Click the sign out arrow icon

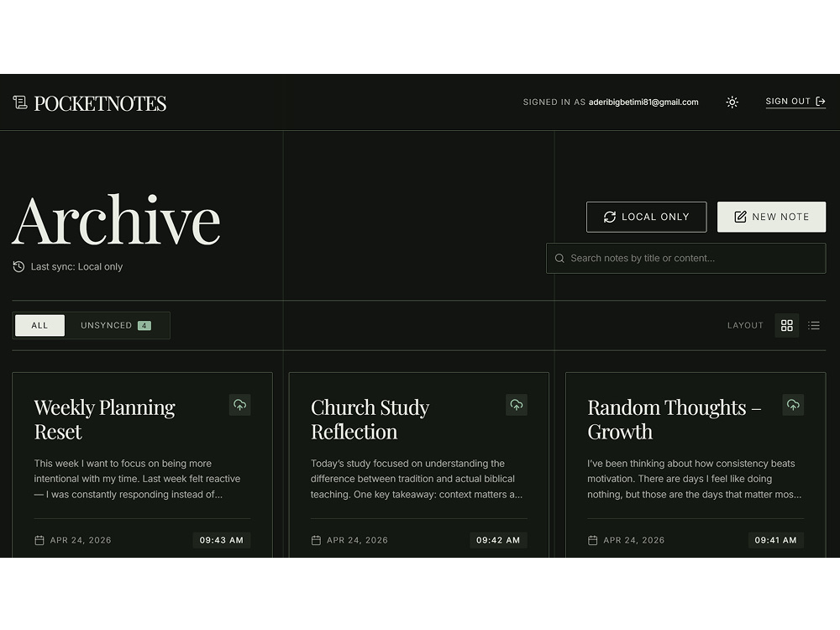click(x=820, y=102)
